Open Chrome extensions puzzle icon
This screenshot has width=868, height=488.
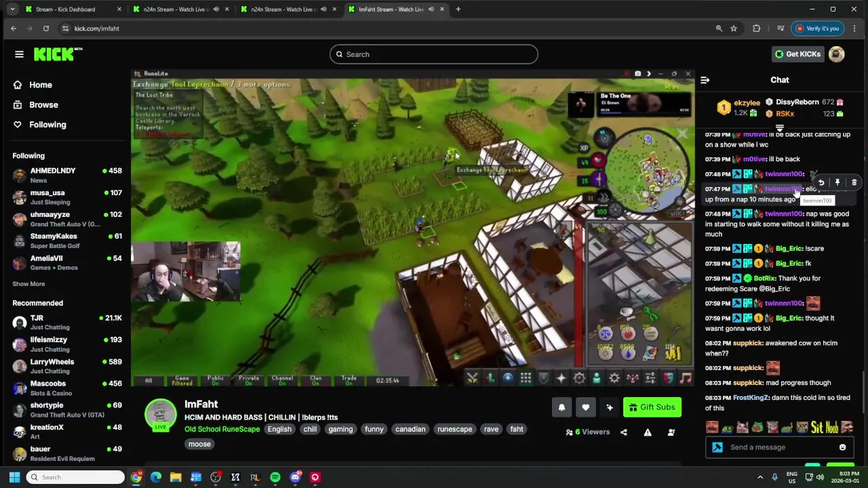pos(757,28)
